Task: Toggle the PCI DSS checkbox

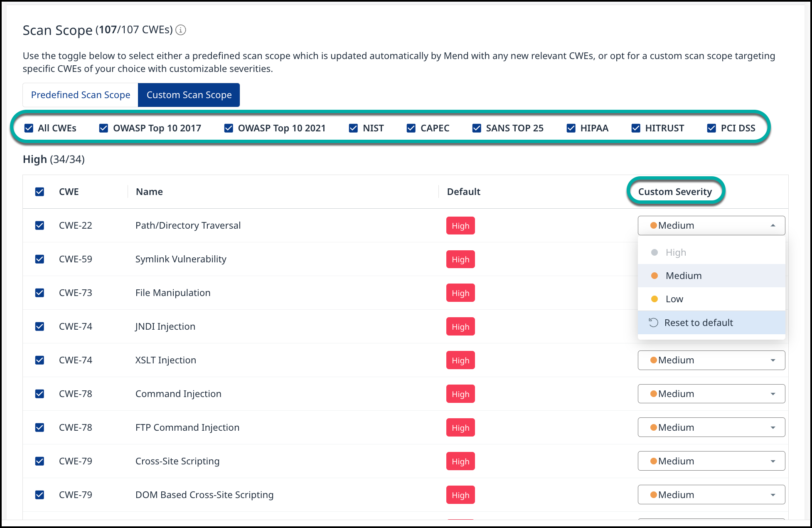Action: (711, 128)
